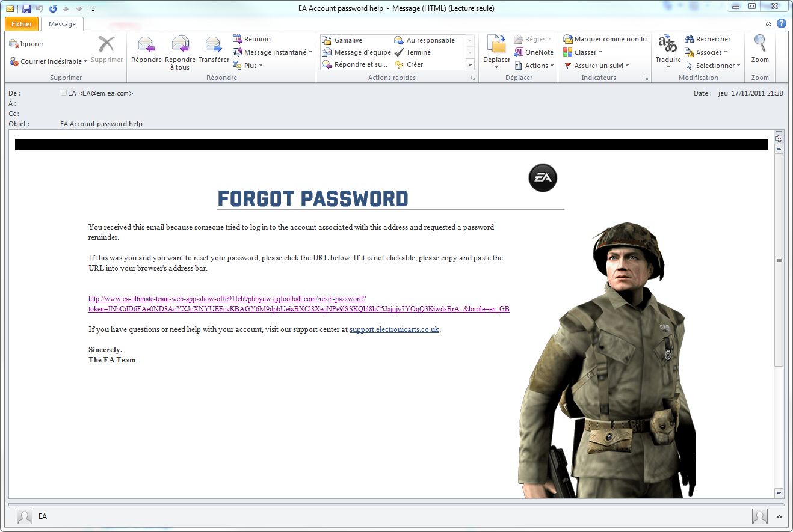Image resolution: width=793 pixels, height=532 pixels.
Task: Click the Transférer forward icon
Action: pyautogui.click(x=214, y=44)
